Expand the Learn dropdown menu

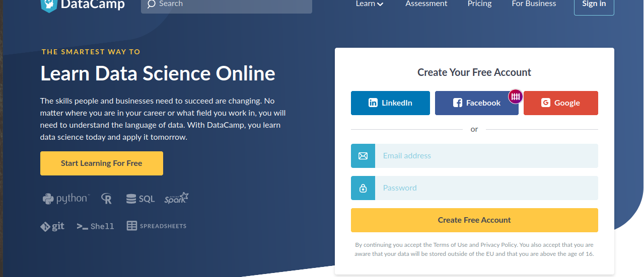click(x=370, y=4)
